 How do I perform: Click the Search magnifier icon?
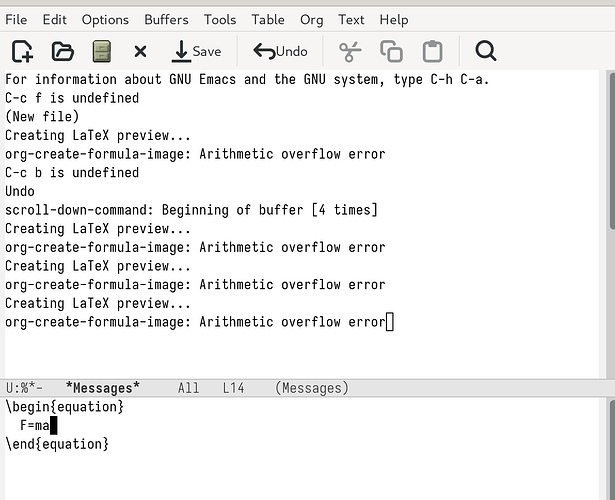[x=486, y=51]
